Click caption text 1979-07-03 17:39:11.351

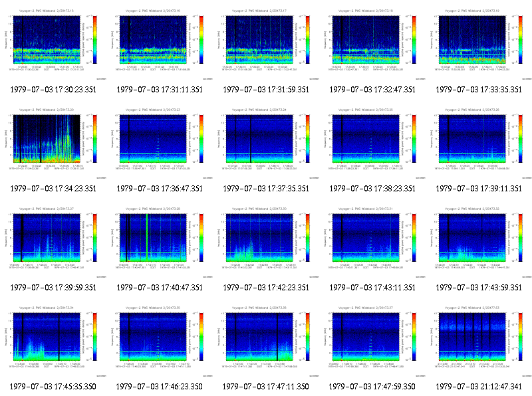479,189
